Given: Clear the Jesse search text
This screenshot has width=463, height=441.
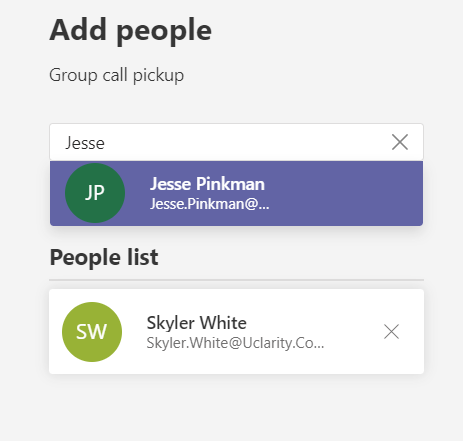Looking at the screenshot, I should 400,142.
